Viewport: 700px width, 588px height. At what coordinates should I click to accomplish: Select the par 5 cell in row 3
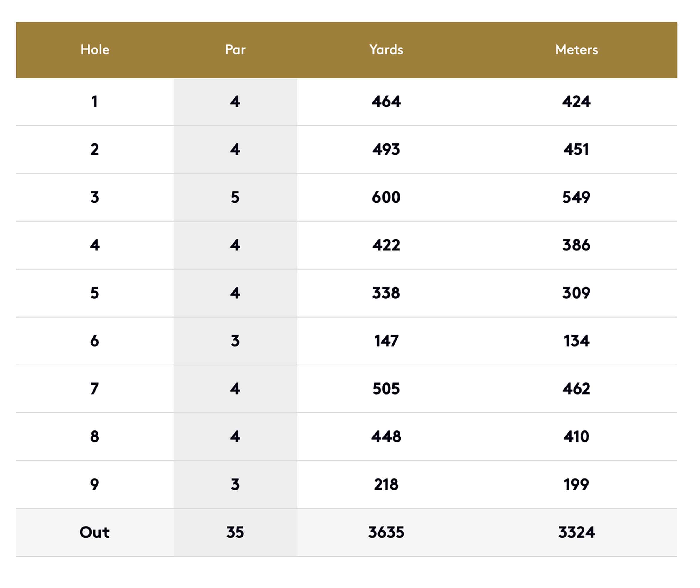point(235,197)
